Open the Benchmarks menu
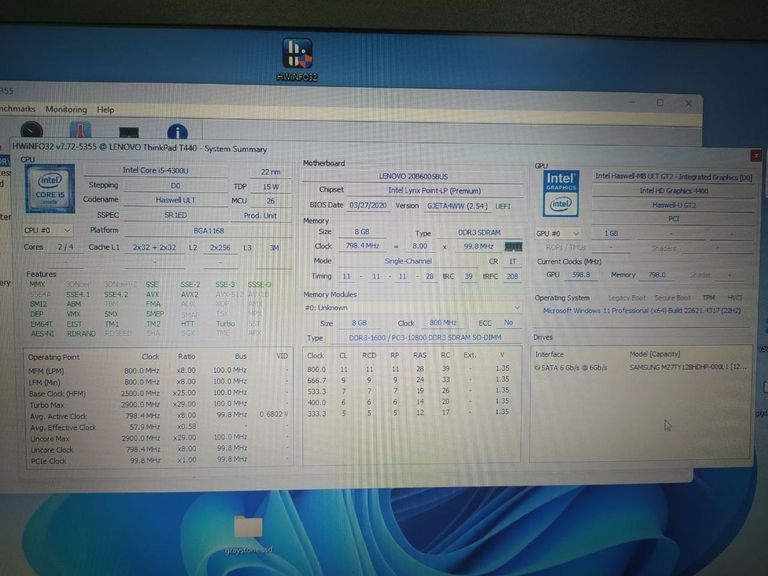 [x=18, y=109]
